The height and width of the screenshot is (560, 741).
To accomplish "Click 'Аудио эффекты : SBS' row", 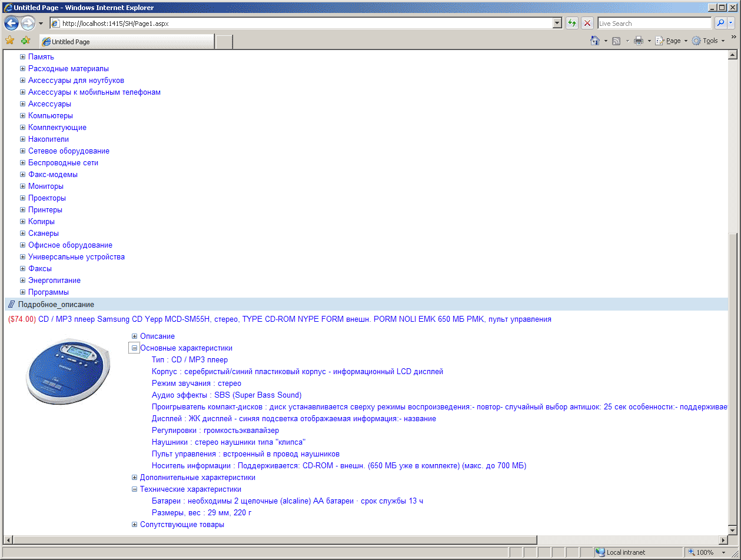I will (227, 395).
